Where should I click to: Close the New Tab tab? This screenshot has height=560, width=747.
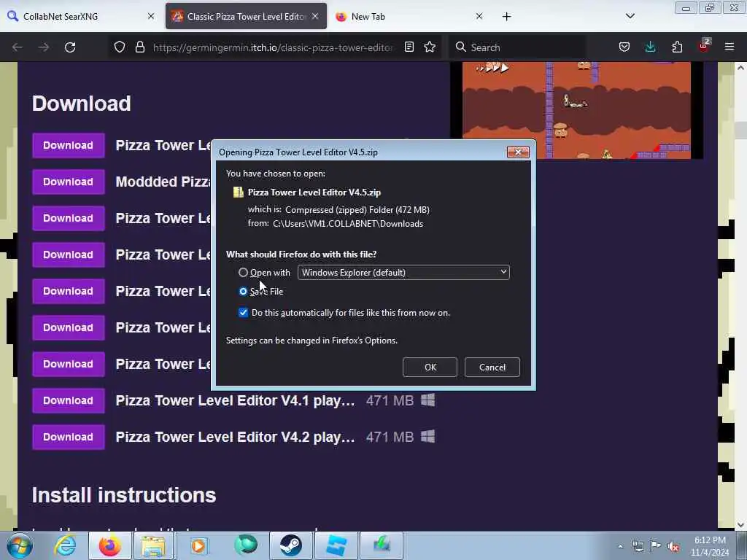[x=479, y=16]
